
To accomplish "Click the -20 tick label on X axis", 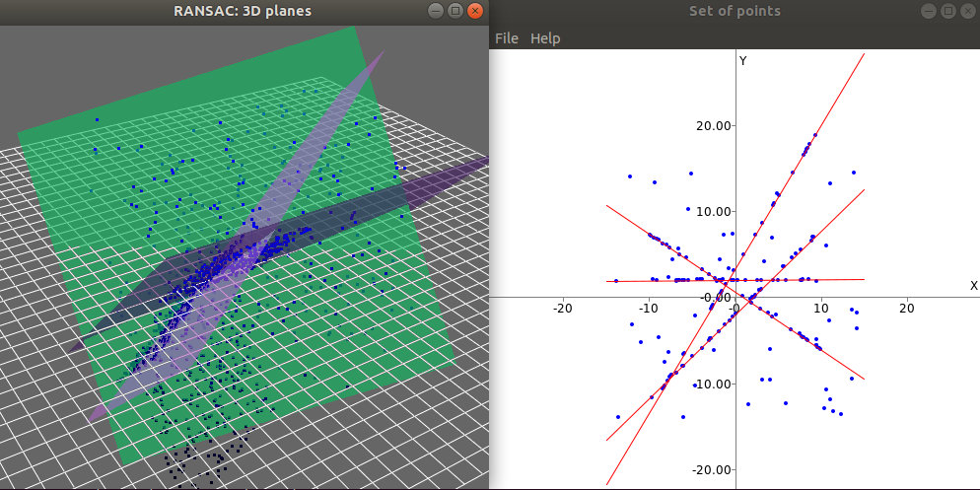I will [x=563, y=308].
